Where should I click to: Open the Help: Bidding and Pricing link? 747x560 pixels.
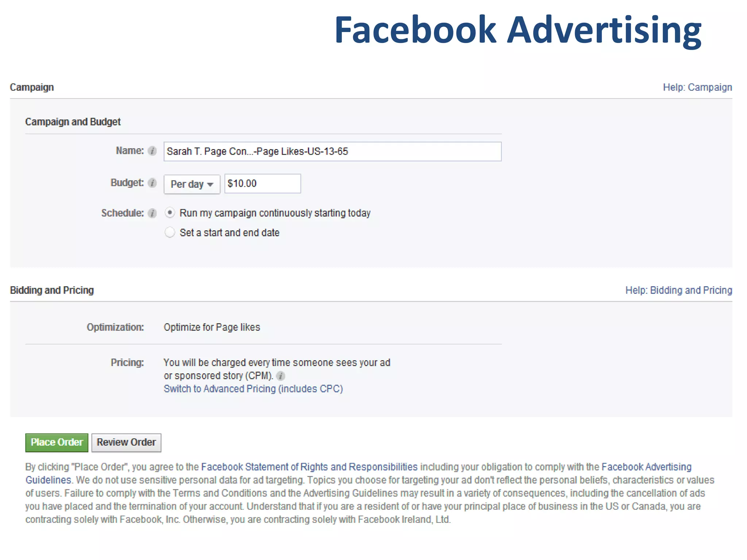coord(679,290)
